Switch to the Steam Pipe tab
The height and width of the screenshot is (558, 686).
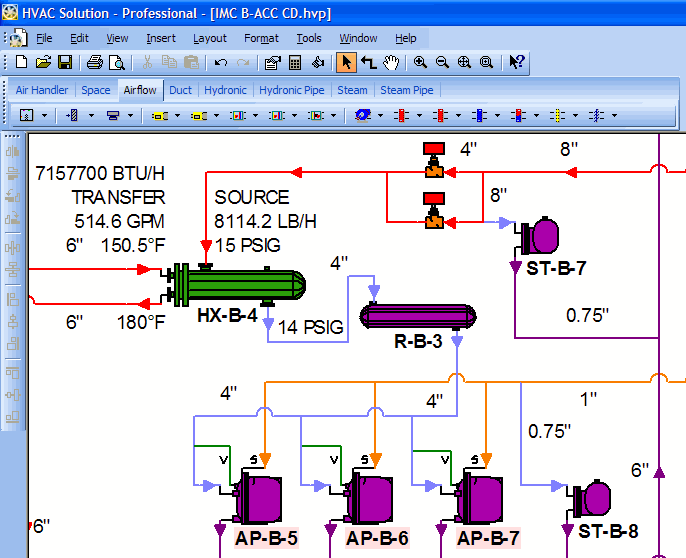coord(407,90)
